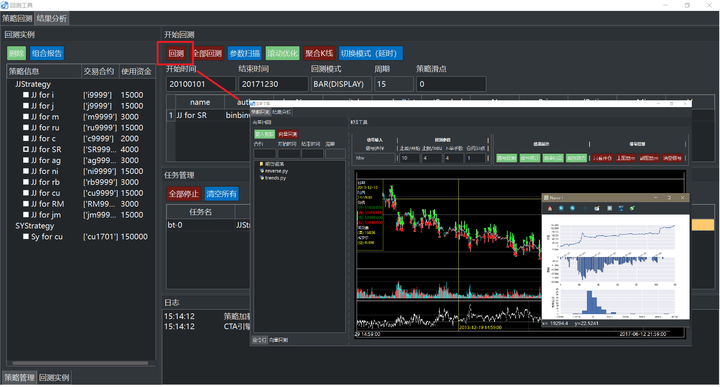Collapse the JJStrategy tree group
Screen dimensions: 720x387
tap(33, 84)
